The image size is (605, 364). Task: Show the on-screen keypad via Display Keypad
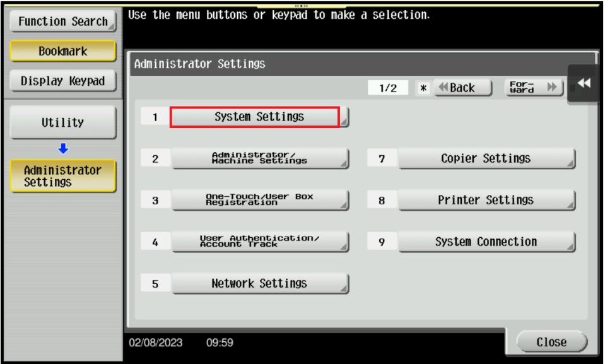click(x=63, y=81)
